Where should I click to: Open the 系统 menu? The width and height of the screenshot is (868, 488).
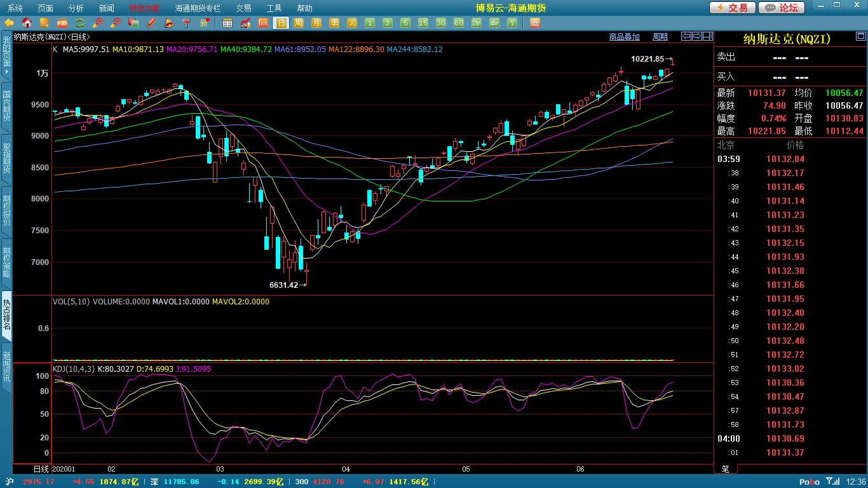[x=15, y=8]
